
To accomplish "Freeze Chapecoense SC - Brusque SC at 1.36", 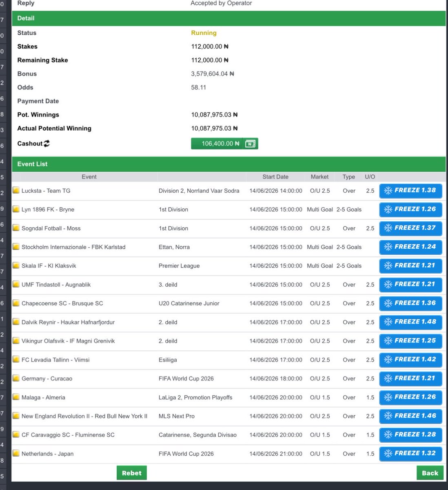I will coord(410,303).
